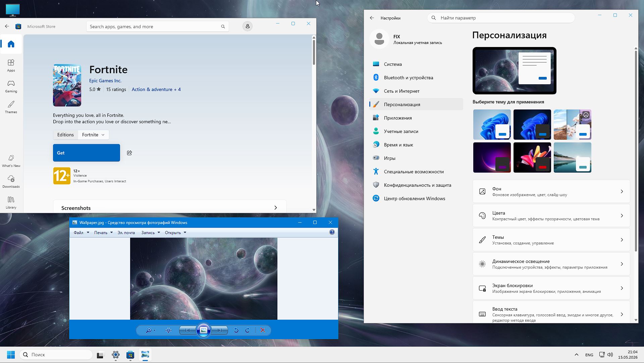Open the Windows Start menu
The image size is (644, 363).
(x=11, y=355)
